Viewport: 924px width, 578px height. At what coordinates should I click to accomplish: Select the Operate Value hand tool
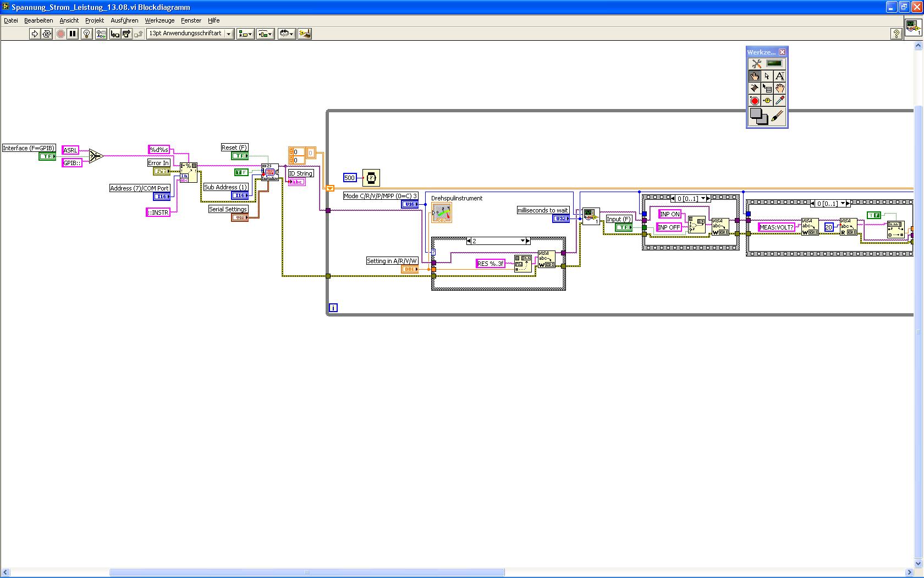(755, 76)
